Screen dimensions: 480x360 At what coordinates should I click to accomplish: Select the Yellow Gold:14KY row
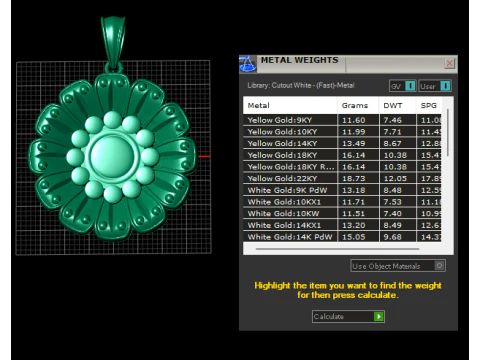point(342,143)
